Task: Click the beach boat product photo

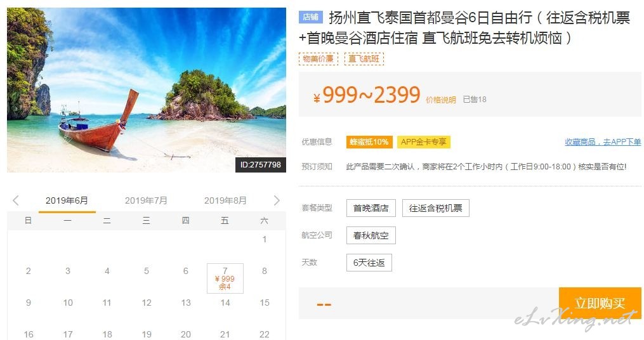Action: click(147, 90)
